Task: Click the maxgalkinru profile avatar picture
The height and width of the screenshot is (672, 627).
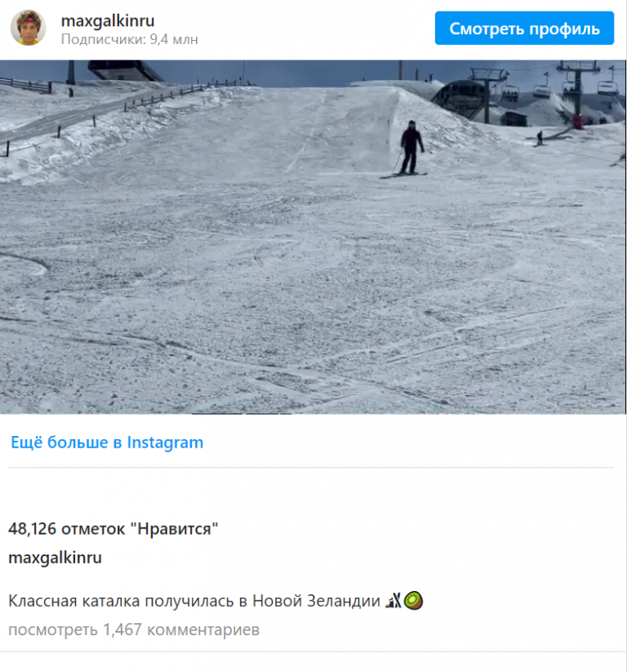Action: 29,28
